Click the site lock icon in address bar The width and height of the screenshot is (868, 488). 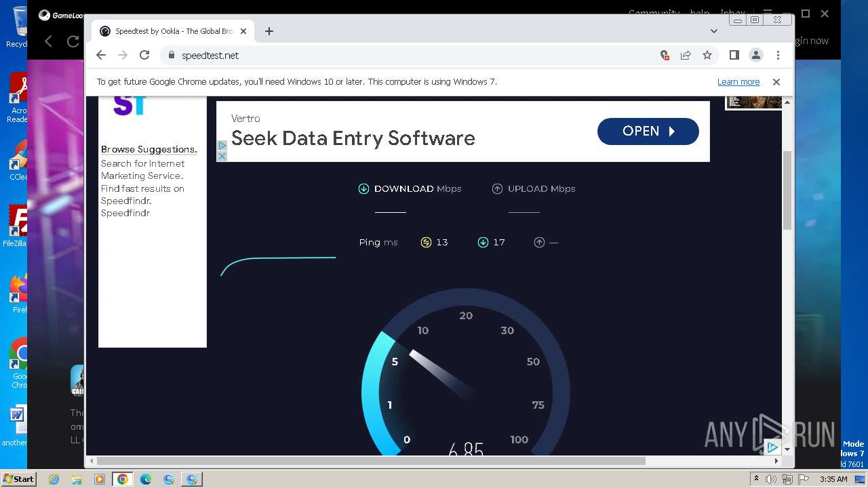click(x=171, y=56)
